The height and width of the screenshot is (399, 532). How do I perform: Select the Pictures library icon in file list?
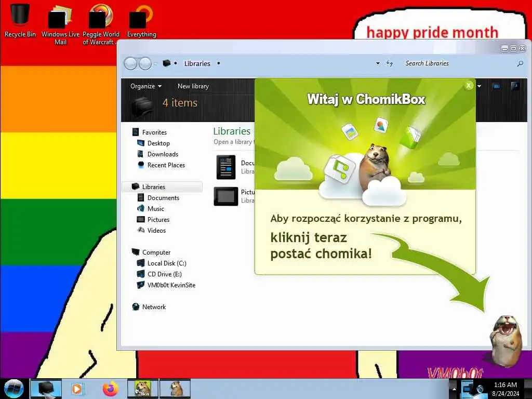[x=226, y=196]
